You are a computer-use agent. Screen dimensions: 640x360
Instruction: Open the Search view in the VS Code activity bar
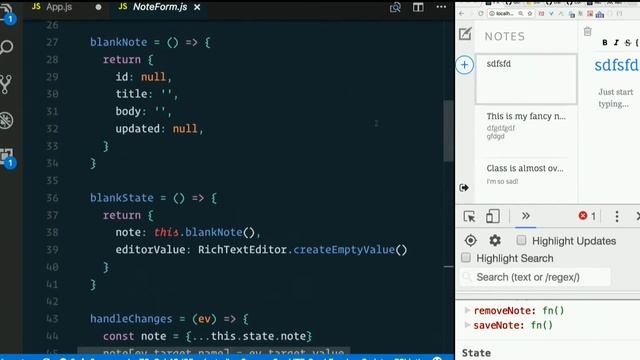(x=7, y=47)
